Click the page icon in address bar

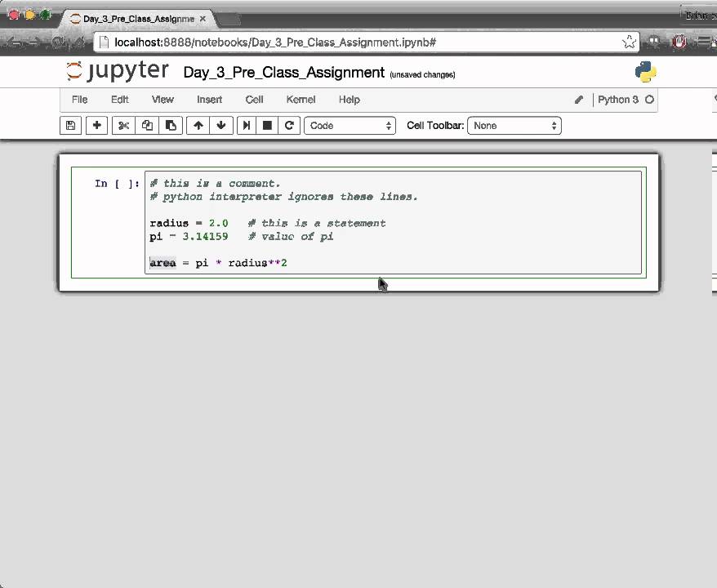point(104,42)
